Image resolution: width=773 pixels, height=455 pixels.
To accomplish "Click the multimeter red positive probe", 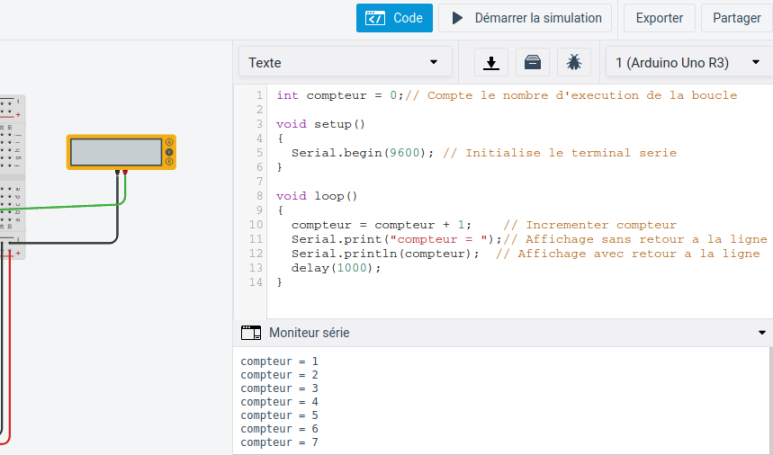I will coord(126,174).
